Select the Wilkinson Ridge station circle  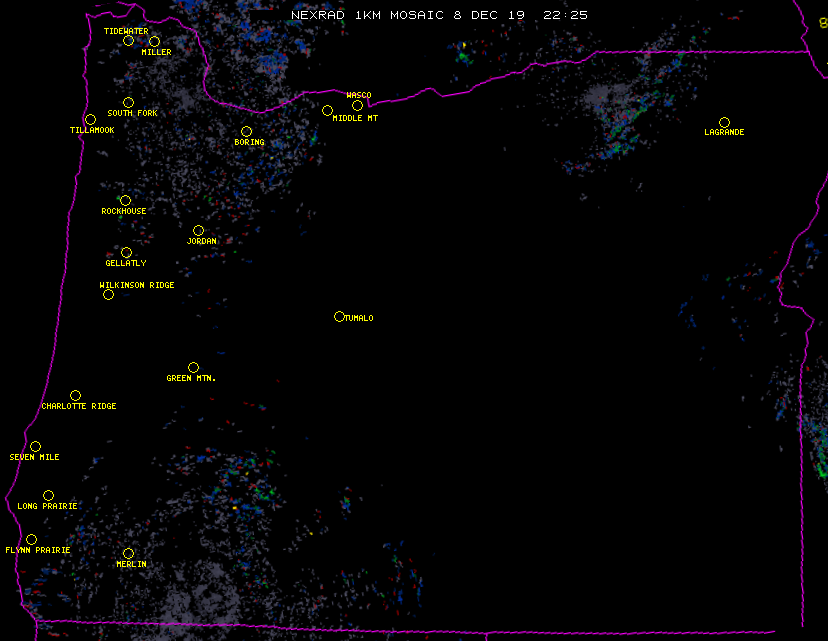[x=108, y=295]
